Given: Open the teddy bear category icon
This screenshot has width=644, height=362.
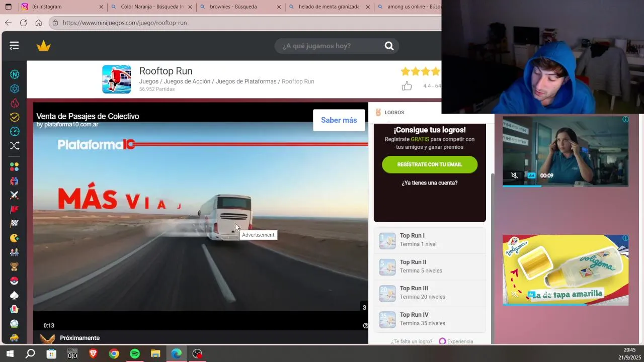Looking at the screenshot, I should tap(15, 266).
